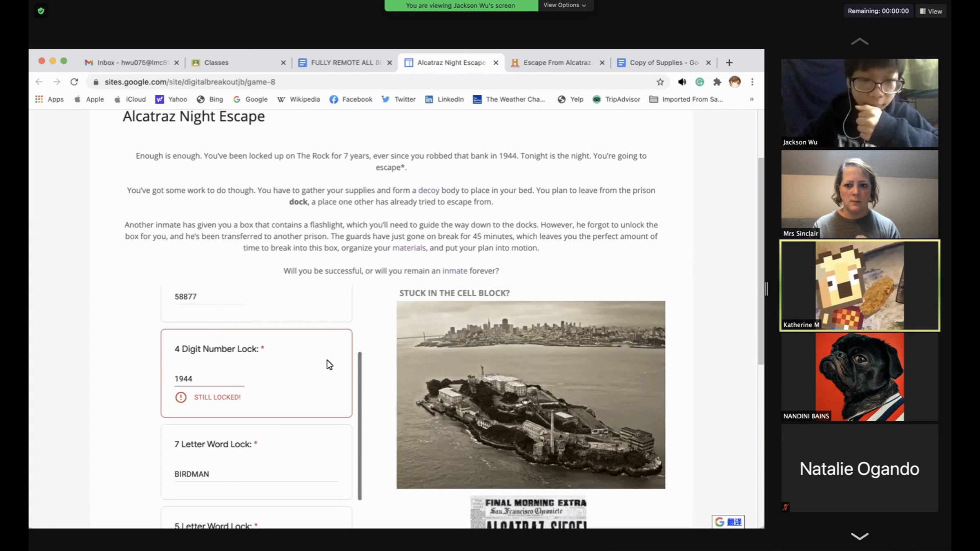The height and width of the screenshot is (551, 980).
Task: Switch to the Escape From Alcatraz tab
Action: pyautogui.click(x=557, y=62)
